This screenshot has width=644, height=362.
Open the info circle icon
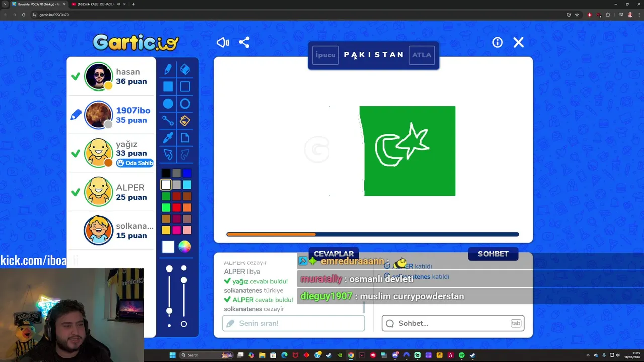(497, 43)
